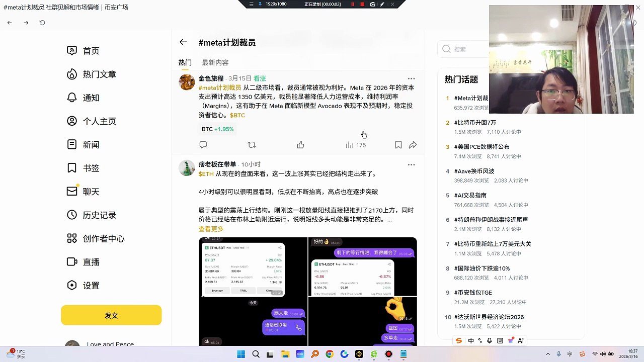Stop the screen recording
The height and width of the screenshot is (362, 644).
(362, 4)
